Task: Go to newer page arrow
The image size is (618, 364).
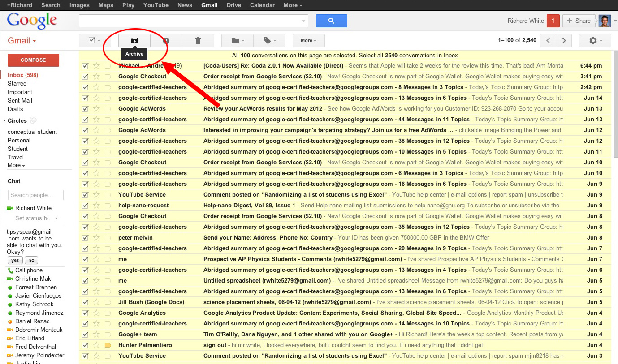Action: click(x=548, y=40)
